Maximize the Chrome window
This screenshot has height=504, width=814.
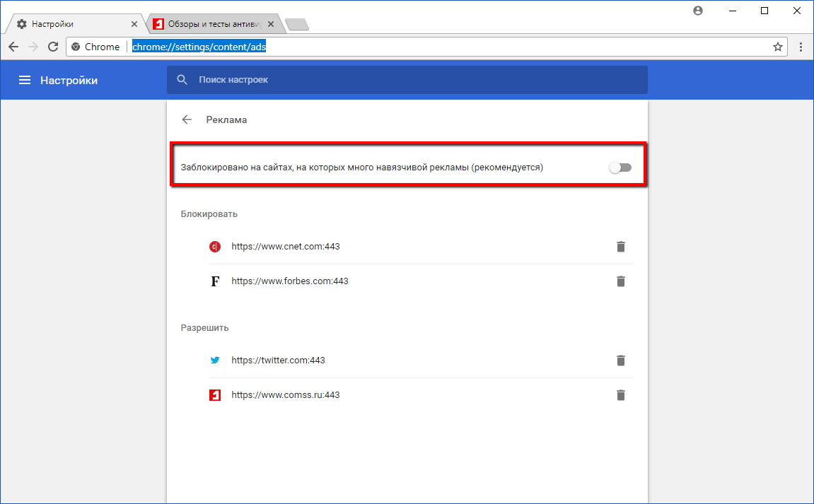click(764, 11)
